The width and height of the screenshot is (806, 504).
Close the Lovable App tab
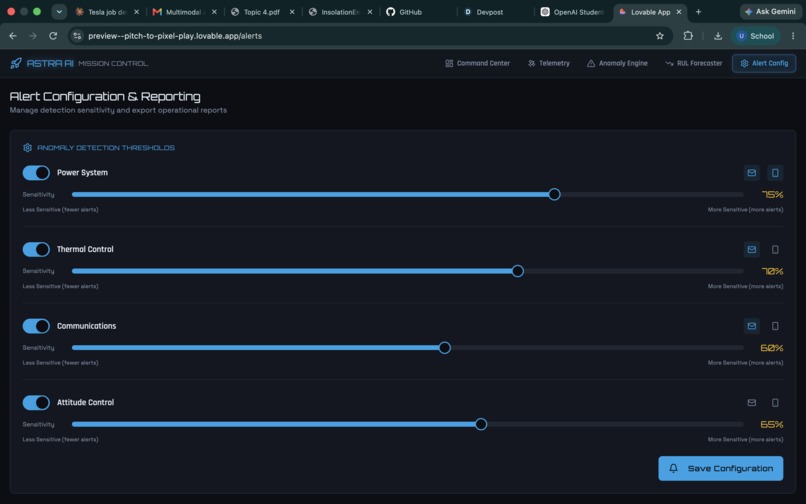(x=679, y=12)
